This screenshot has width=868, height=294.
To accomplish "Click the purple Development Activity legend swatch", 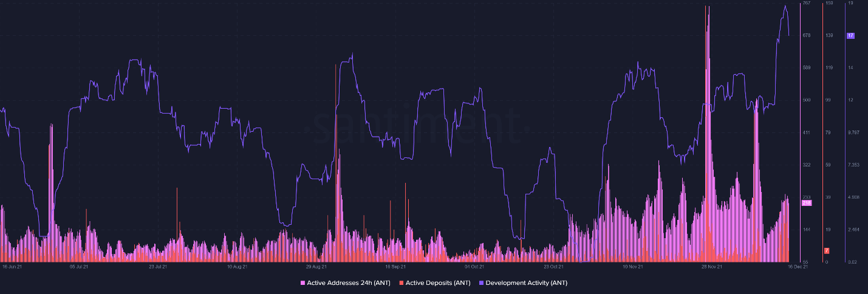I will tap(482, 283).
